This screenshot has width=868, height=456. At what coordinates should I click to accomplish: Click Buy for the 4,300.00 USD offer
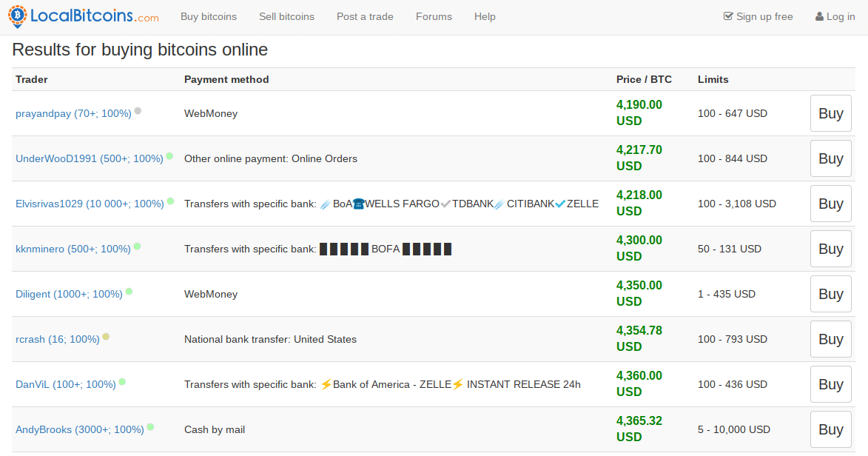click(831, 249)
